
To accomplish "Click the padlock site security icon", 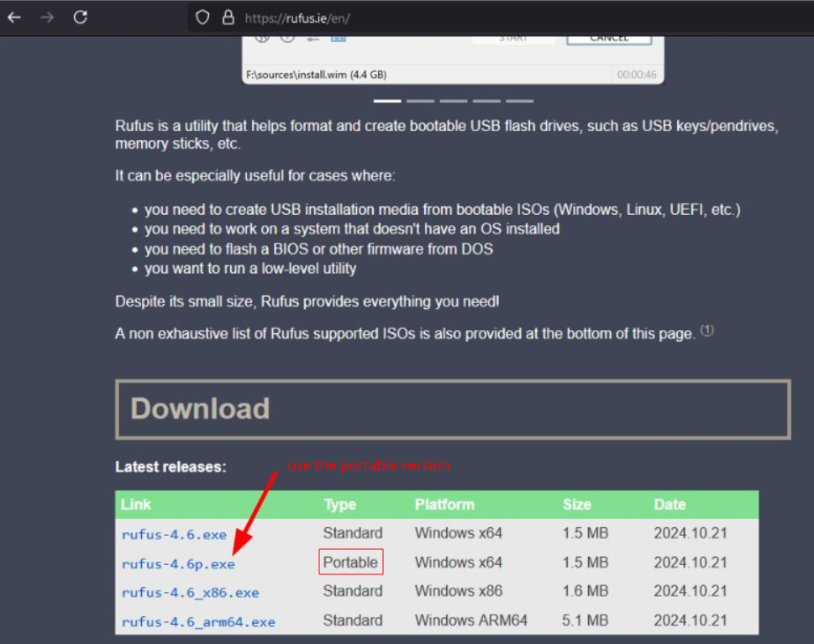I will [x=227, y=17].
